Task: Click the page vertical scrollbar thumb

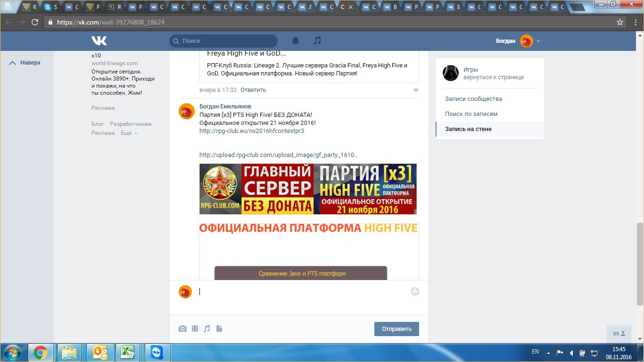Action: coord(640,263)
